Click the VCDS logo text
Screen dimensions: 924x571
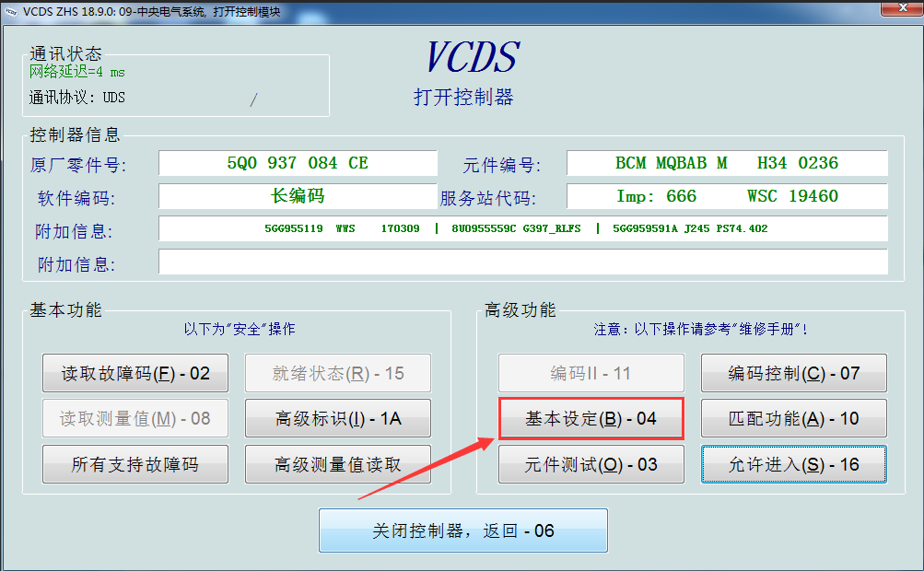[473, 57]
